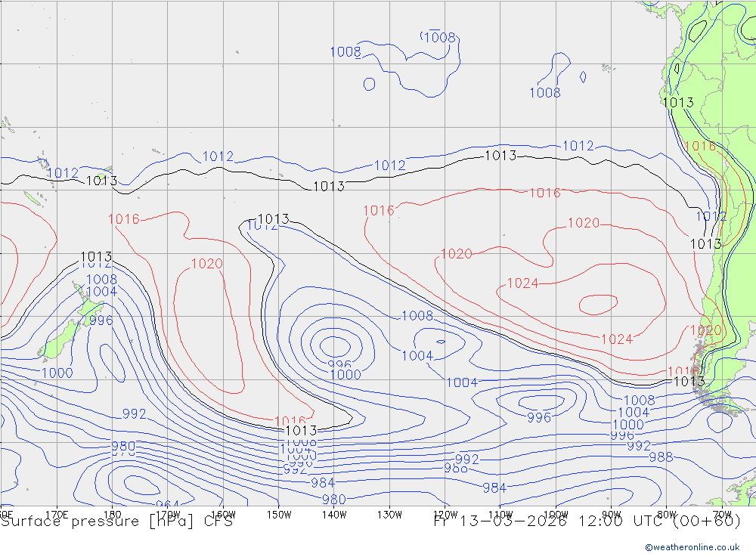Image resolution: width=756 pixels, height=554 pixels.
Task: Click the 170E longitude axis label
Action: pyautogui.click(x=57, y=515)
